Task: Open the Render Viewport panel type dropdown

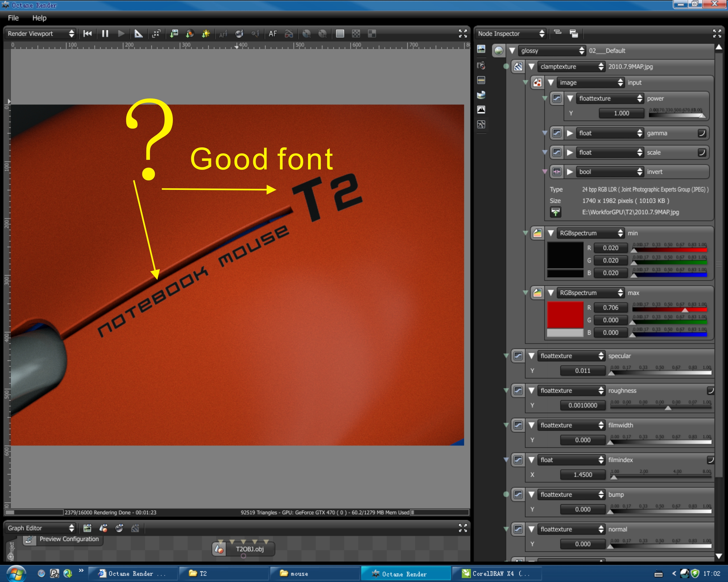Action: click(x=40, y=33)
